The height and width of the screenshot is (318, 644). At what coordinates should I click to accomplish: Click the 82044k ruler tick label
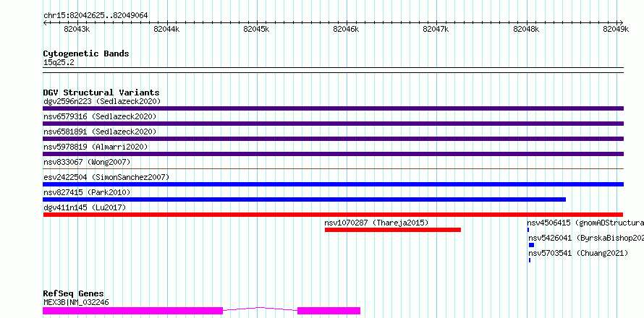166,29
